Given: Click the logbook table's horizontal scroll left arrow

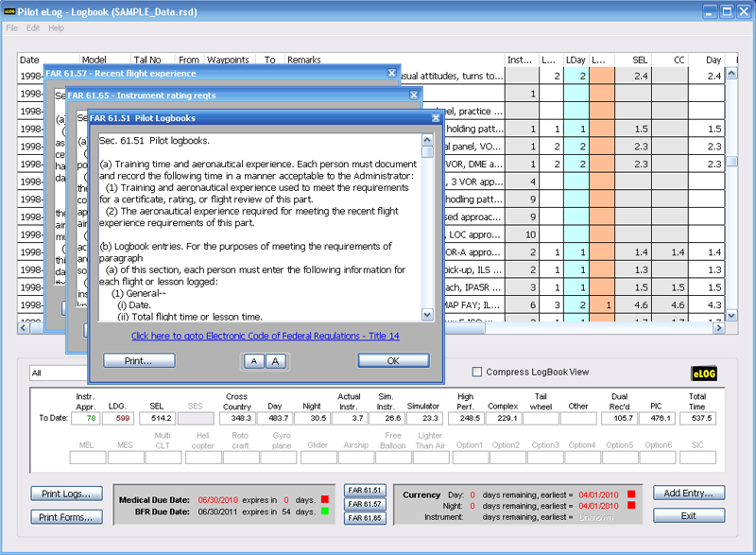Looking at the screenshot, I should 23,328.
